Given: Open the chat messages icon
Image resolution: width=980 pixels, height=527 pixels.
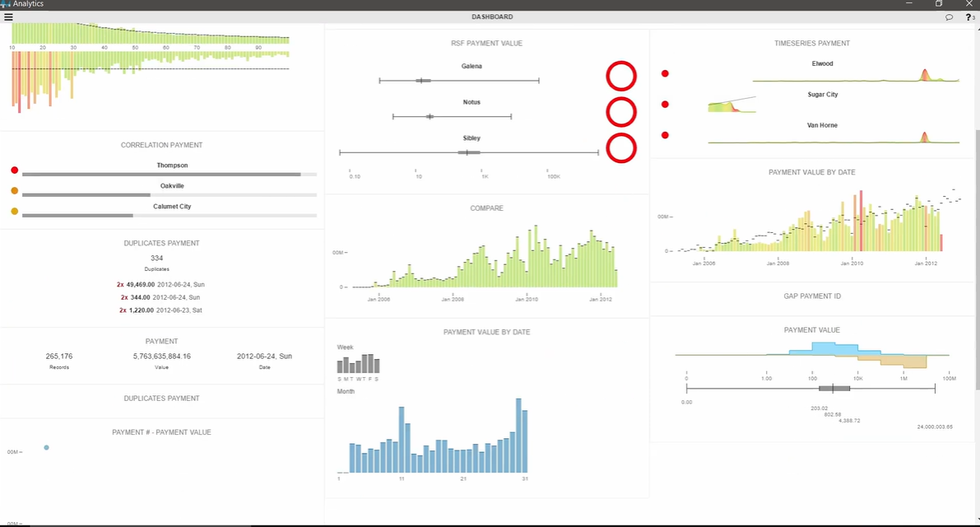Looking at the screenshot, I should 950,16.
